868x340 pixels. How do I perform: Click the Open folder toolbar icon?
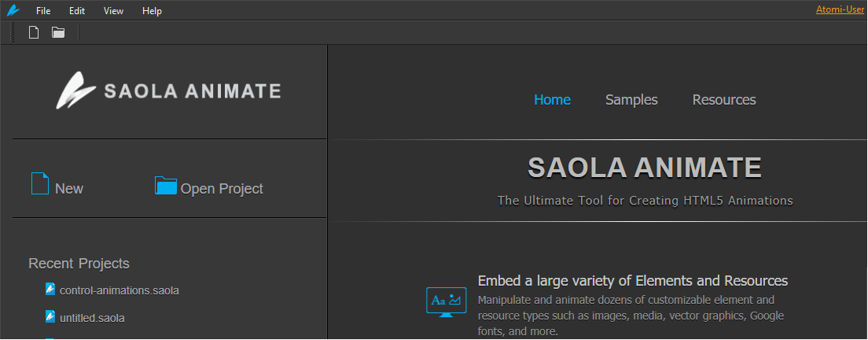point(58,33)
